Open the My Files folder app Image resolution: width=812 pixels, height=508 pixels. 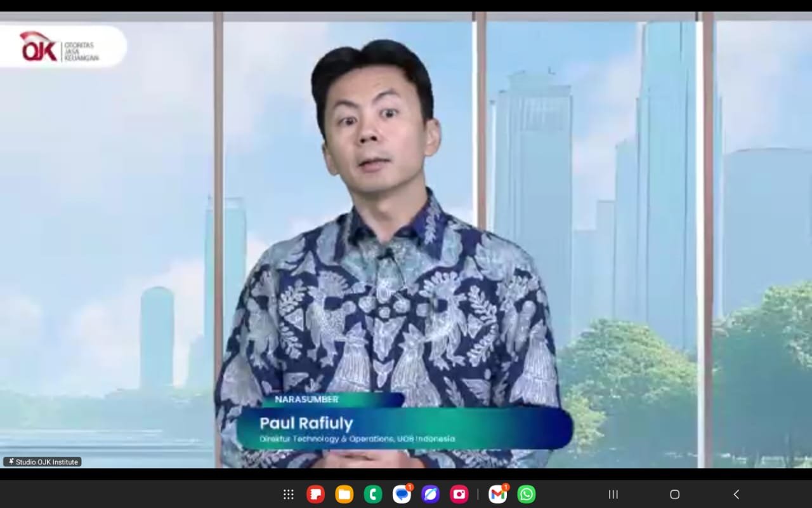[344, 494]
